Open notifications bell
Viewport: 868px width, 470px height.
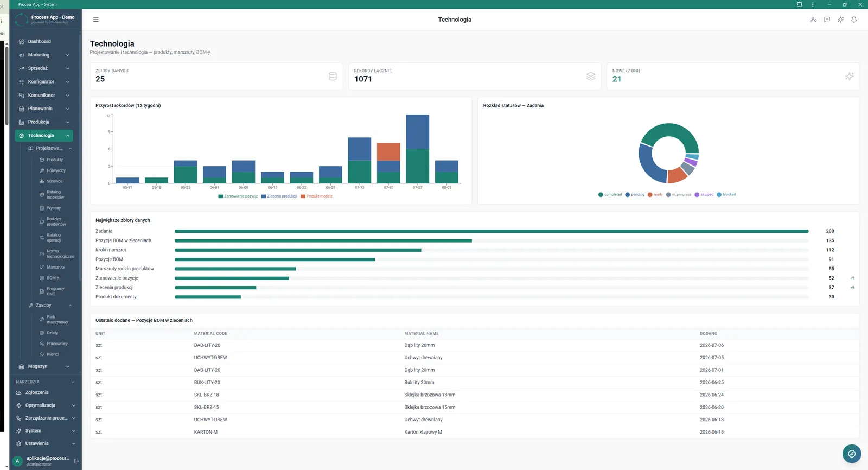pyautogui.click(x=854, y=20)
